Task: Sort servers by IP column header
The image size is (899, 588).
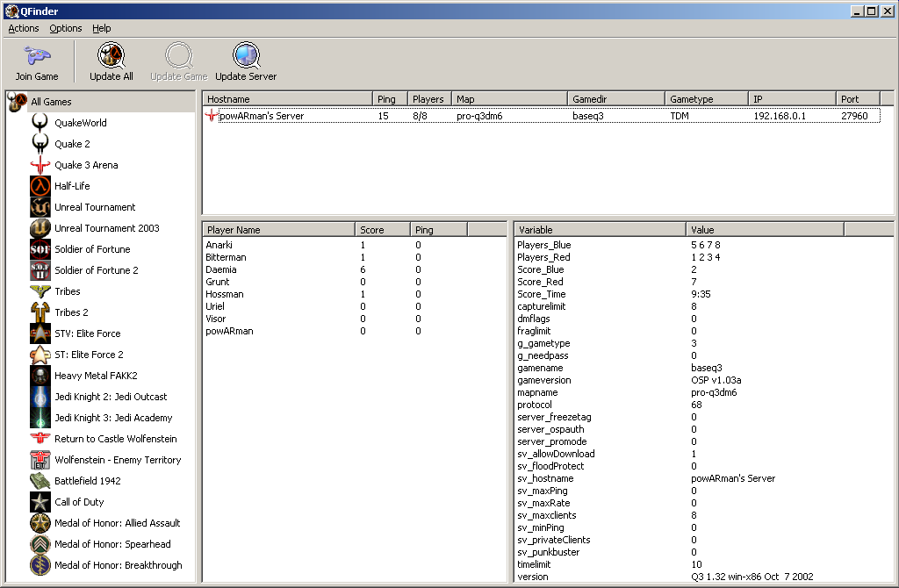Action: tap(793, 99)
